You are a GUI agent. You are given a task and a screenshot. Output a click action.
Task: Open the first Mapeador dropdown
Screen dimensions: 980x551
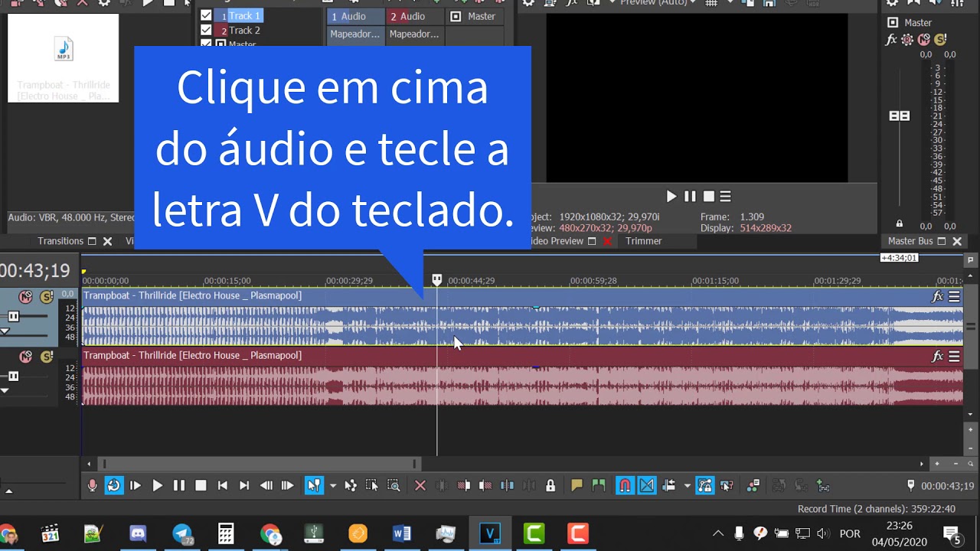[355, 34]
